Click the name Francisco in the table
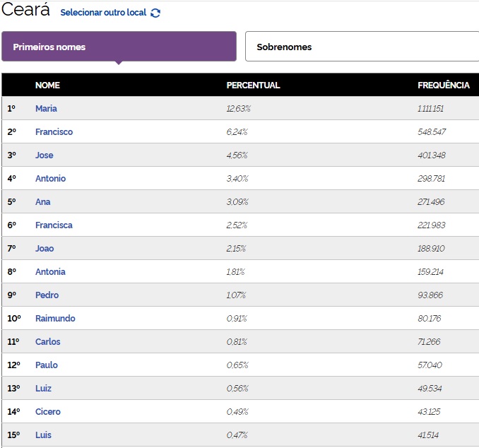The image size is (479, 448). (x=54, y=132)
